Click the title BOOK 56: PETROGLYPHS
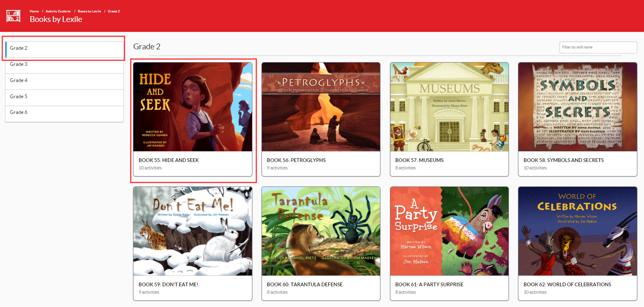The width and height of the screenshot is (644, 307). click(x=296, y=160)
